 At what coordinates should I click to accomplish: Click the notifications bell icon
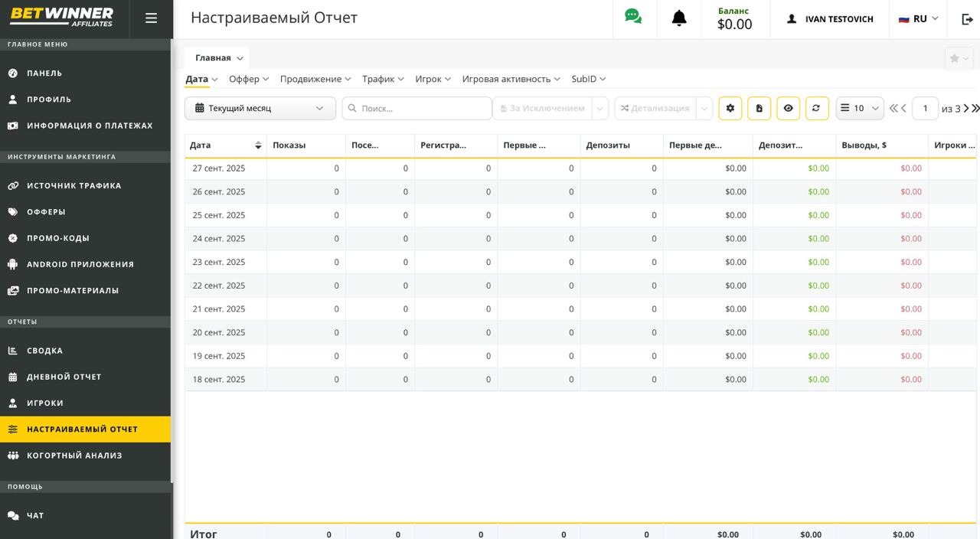coord(678,18)
